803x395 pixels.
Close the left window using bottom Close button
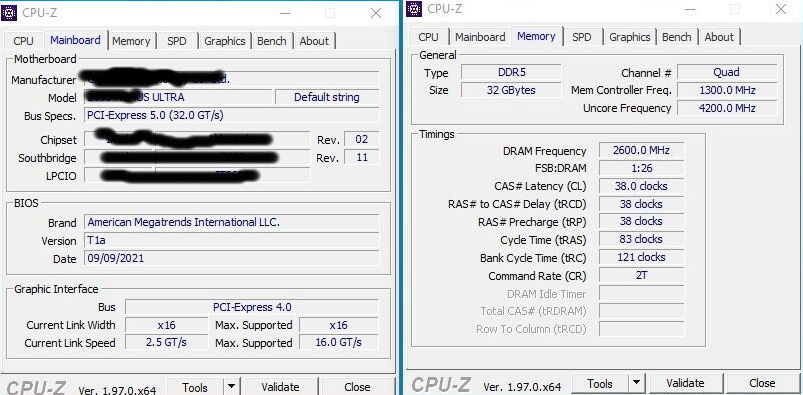click(357, 387)
